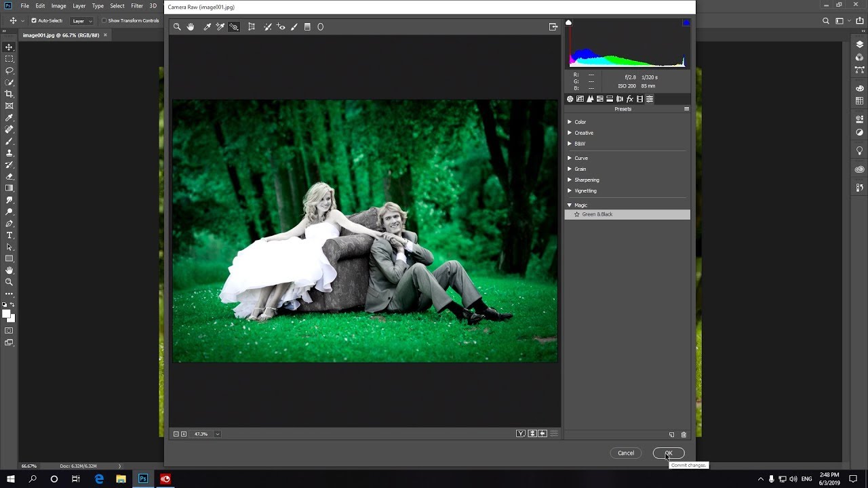Select the Graduated Filter tool
Screen dimensions: 868x488
tap(307, 27)
